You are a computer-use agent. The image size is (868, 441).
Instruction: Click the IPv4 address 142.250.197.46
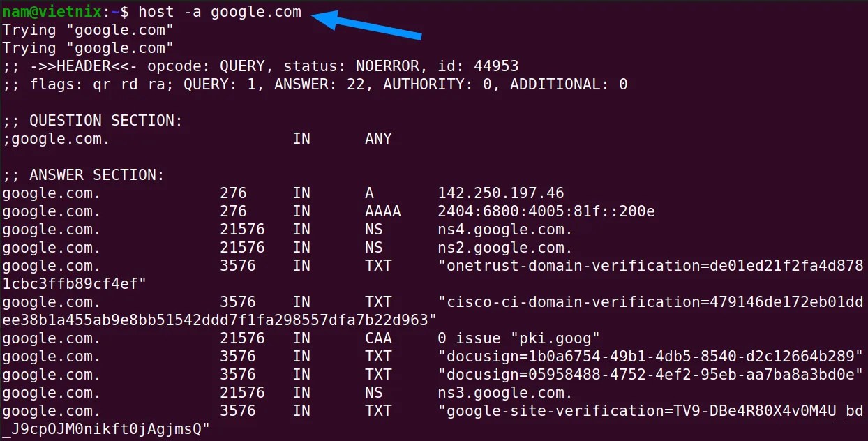coord(501,193)
